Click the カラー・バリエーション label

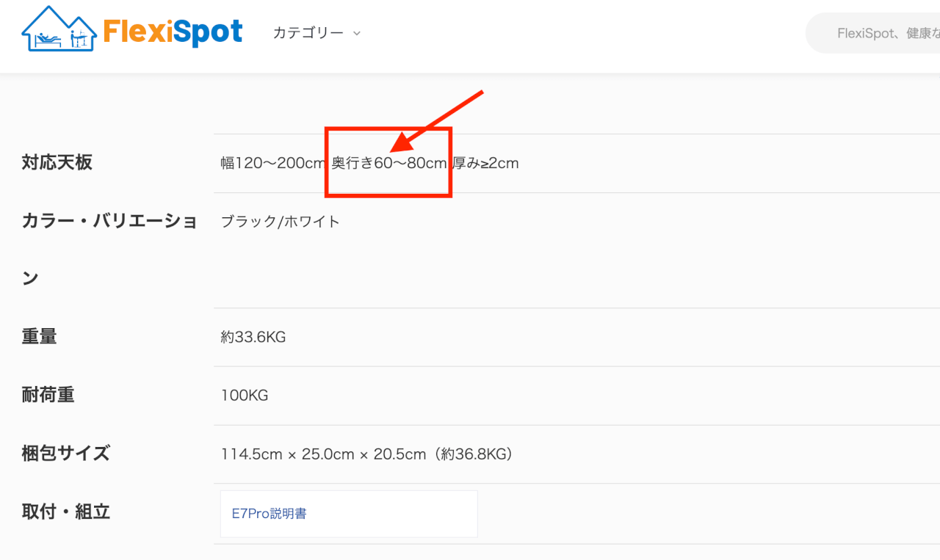tap(109, 221)
